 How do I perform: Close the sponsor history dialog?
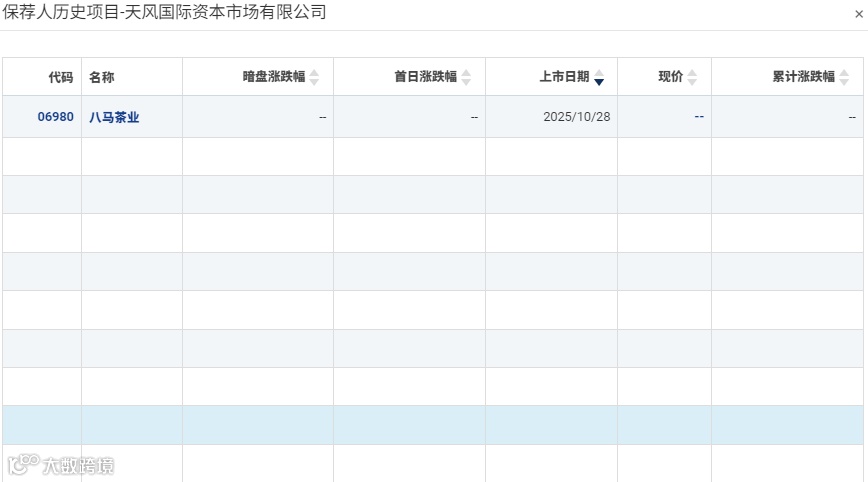859,14
